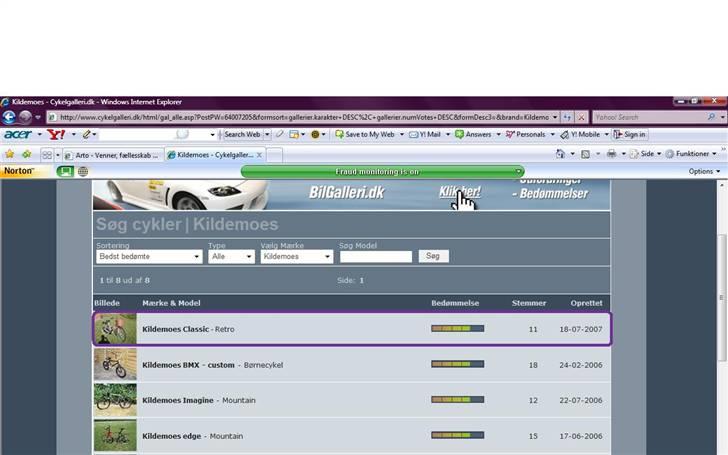Open the Kildemoes Classic listing link
This screenshot has height=455, width=728.
click(175, 329)
